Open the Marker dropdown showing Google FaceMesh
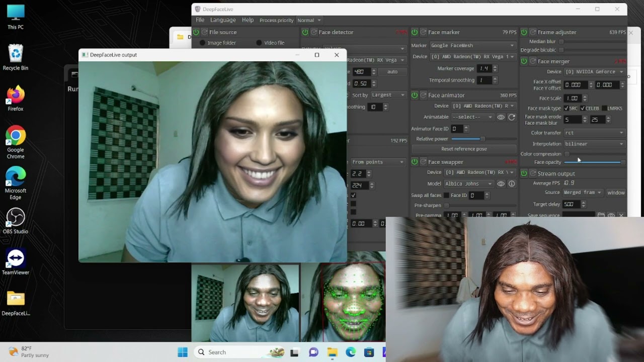 (472, 46)
